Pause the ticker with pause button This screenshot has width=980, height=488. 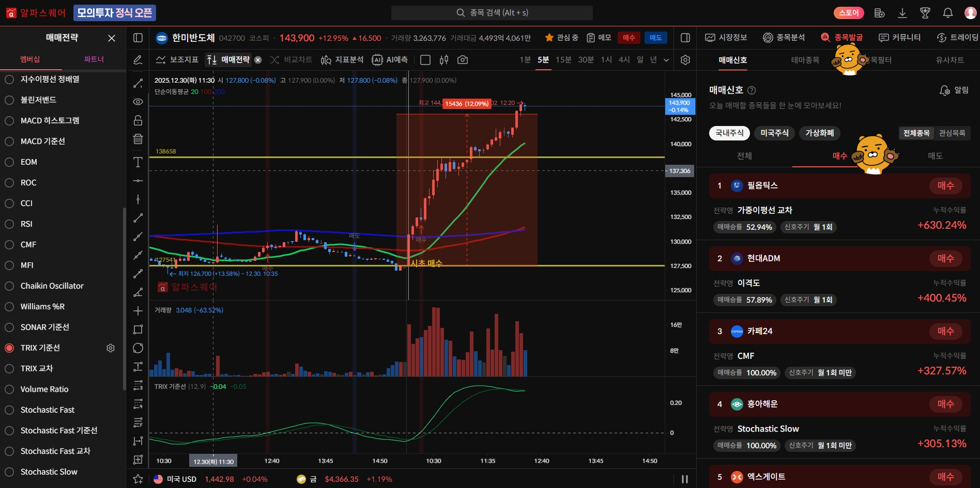(x=685, y=479)
